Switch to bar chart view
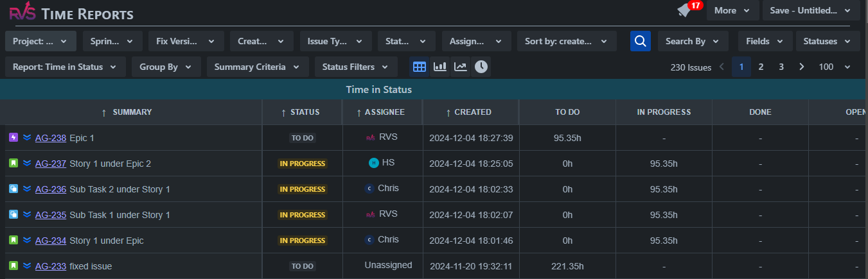Screen dimensions: 868x279 tap(440, 67)
